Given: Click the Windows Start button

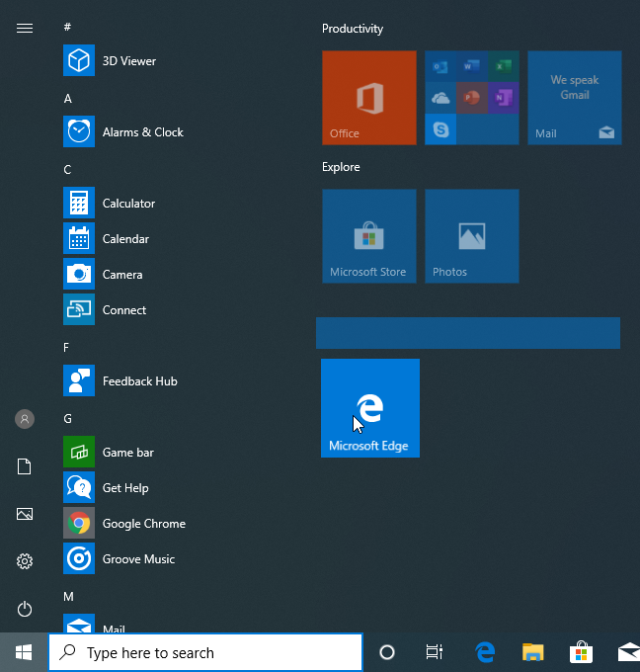Looking at the screenshot, I should pos(24,652).
